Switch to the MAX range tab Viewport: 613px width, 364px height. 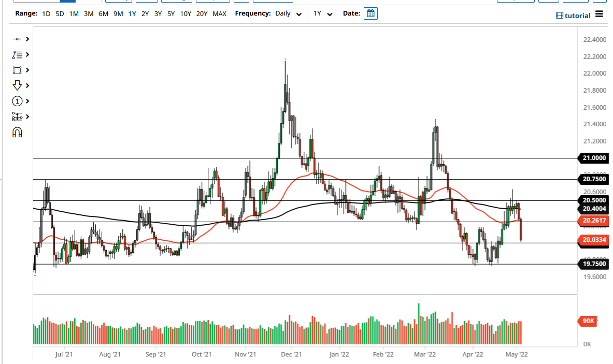[219, 13]
